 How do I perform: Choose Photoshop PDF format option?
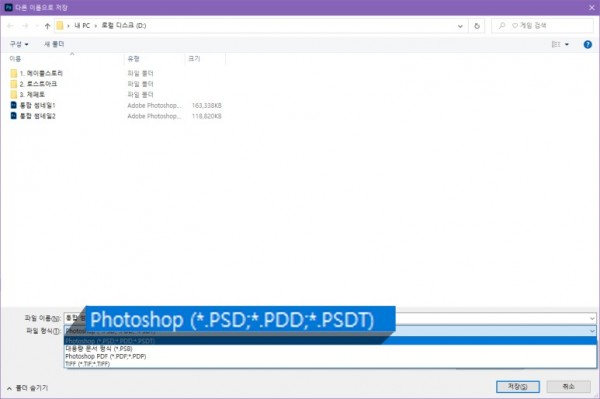click(106, 356)
